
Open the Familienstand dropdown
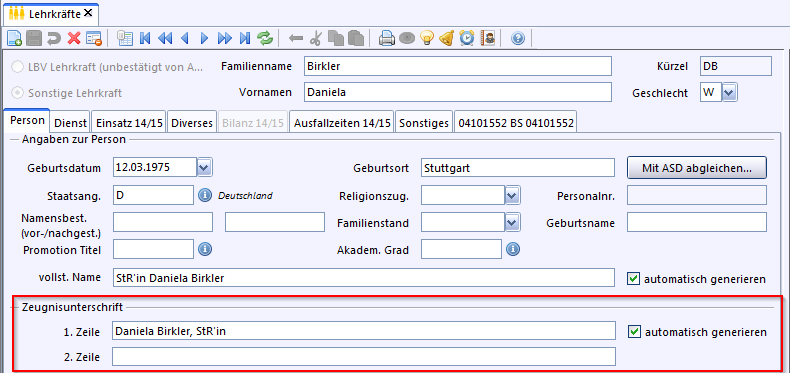pos(512,222)
